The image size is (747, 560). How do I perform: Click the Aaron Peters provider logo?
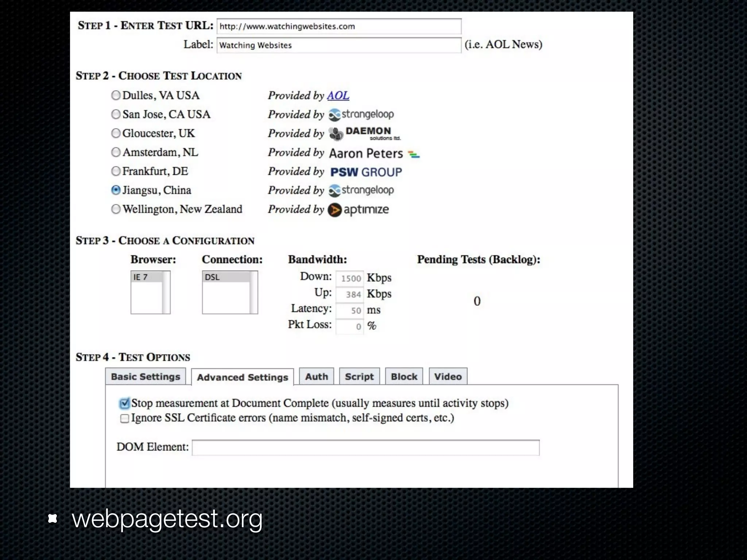(374, 153)
